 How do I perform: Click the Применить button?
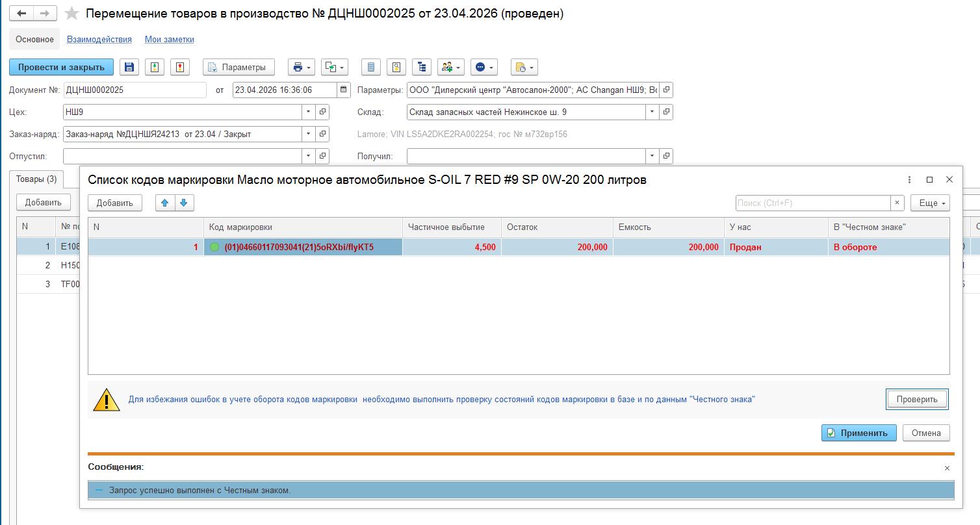(858, 433)
